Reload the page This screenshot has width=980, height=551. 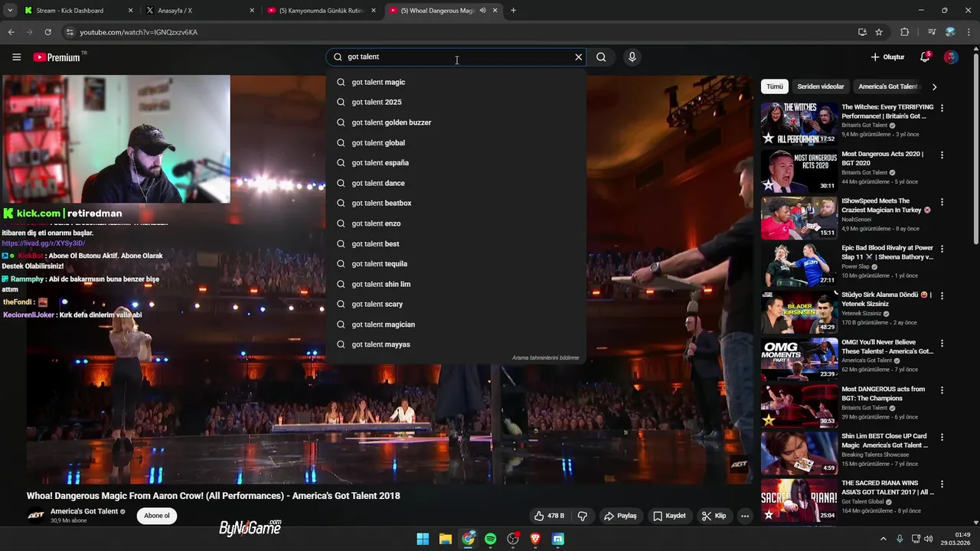tap(47, 32)
